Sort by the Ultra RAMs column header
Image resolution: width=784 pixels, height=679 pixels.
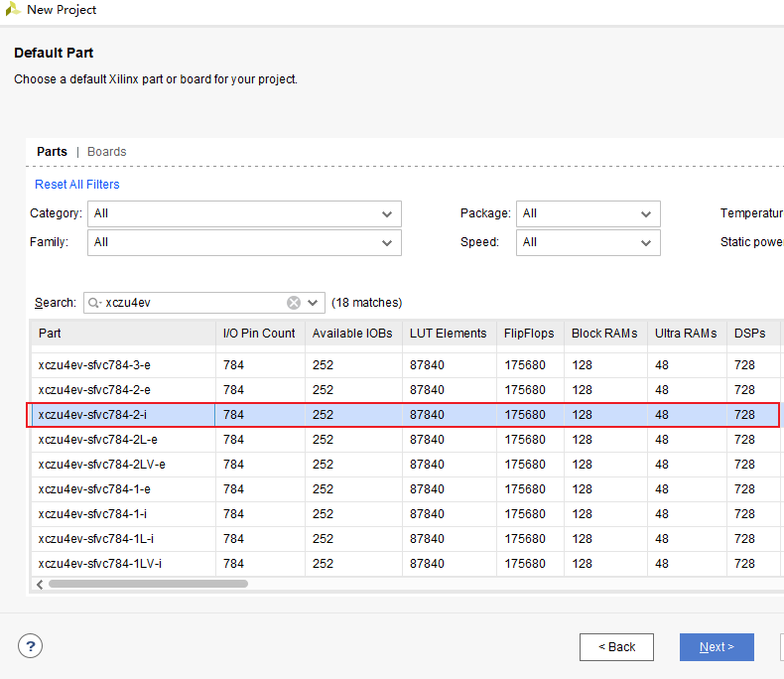687,334
